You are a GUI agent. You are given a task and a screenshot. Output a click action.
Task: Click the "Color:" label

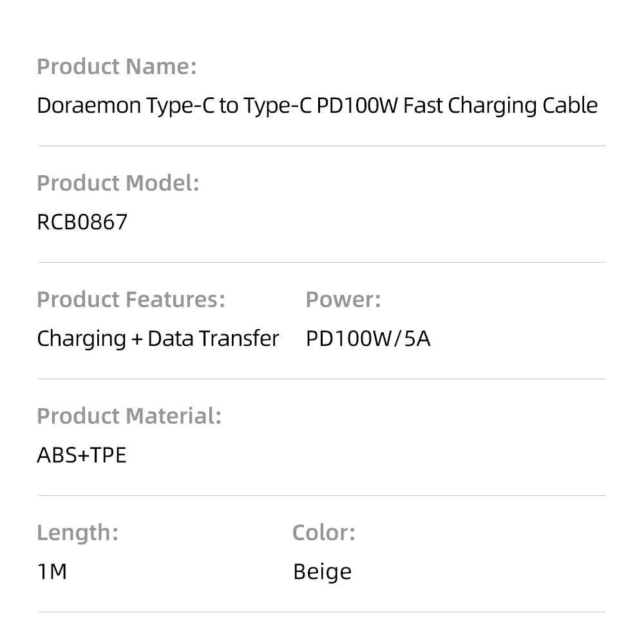[x=323, y=533]
